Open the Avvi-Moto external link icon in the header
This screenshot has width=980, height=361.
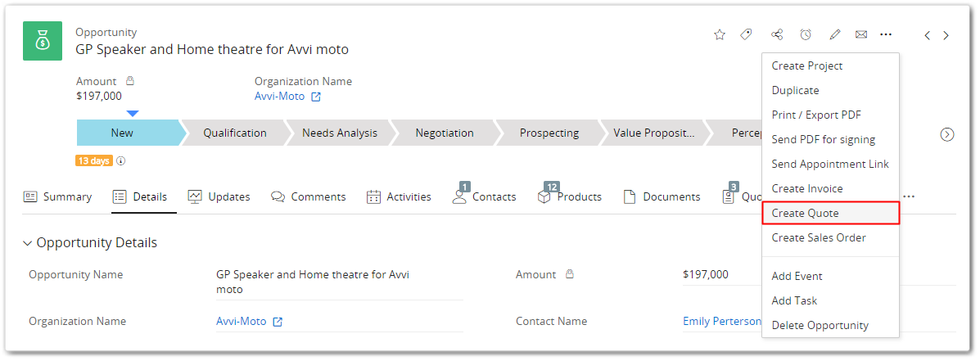[316, 97]
